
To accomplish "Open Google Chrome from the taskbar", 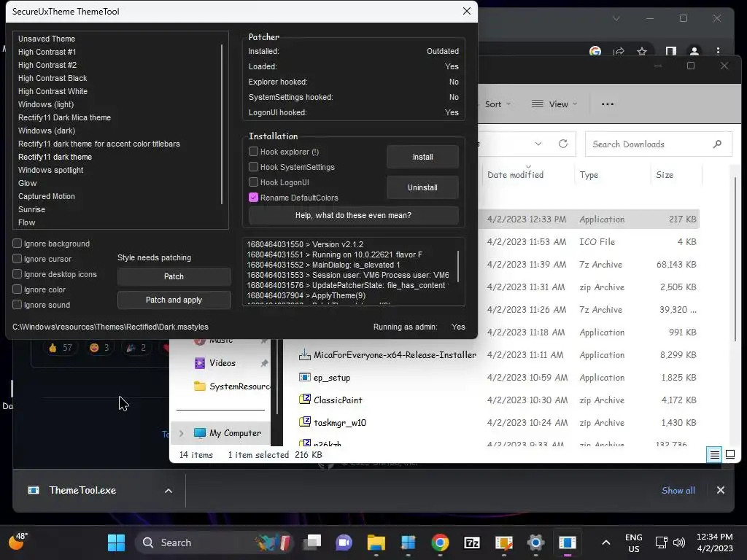I will click(x=440, y=542).
